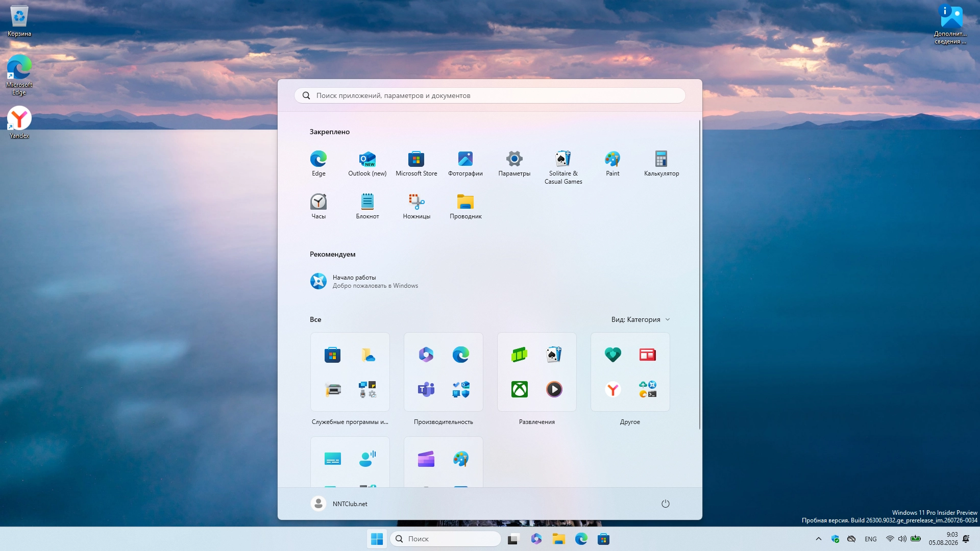The width and height of the screenshot is (980, 551).
Task: Click the Windows Start button on taskbar
Action: pos(377,539)
